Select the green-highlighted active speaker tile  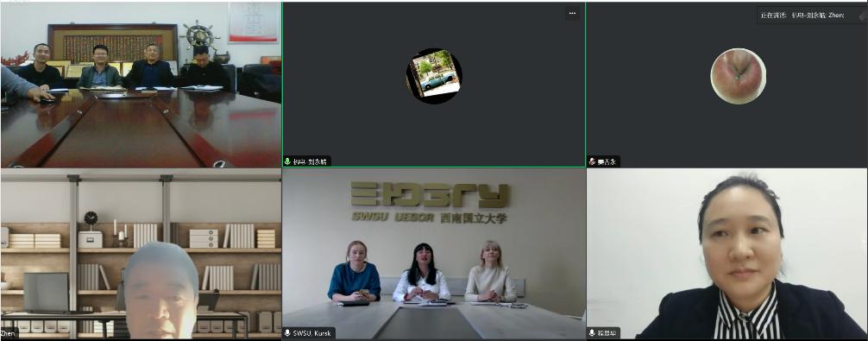pyautogui.click(x=434, y=85)
